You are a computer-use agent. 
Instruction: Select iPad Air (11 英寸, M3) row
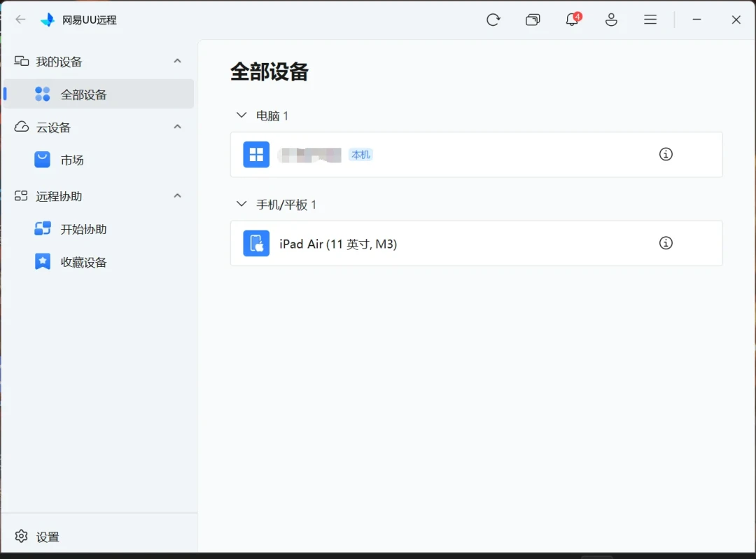(477, 243)
